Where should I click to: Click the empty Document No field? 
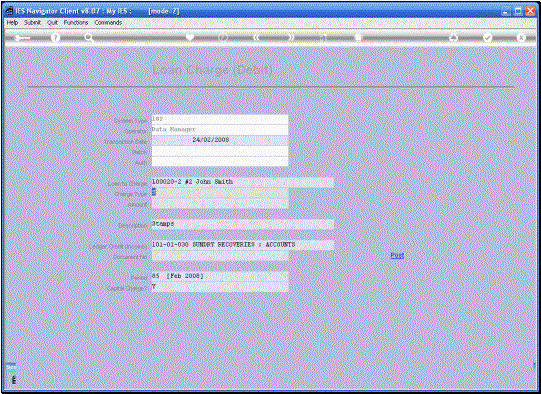[x=220, y=256]
